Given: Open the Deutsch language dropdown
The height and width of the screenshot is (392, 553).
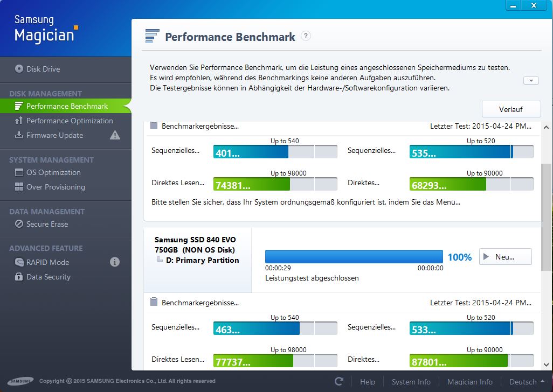Looking at the screenshot, I should point(527,382).
